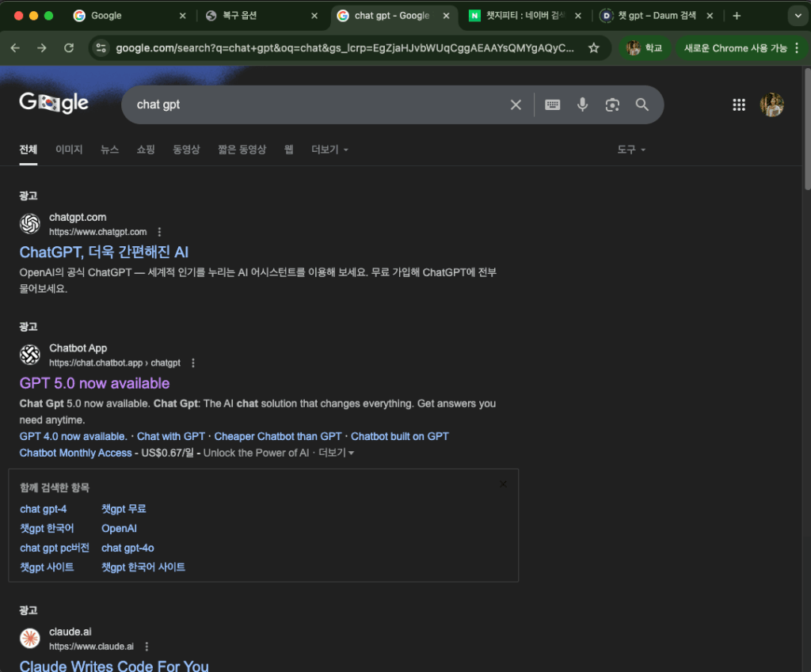
Task: Go forward in browser history
Action: (x=42, y=48)
